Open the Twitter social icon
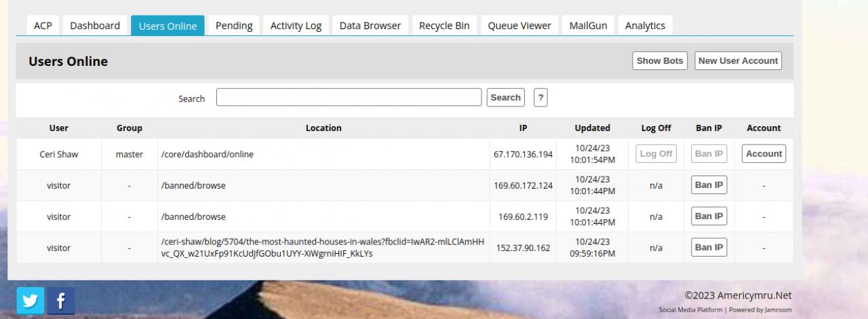The height and width of the screenshot is (319, 868). (x=31, y=301)
